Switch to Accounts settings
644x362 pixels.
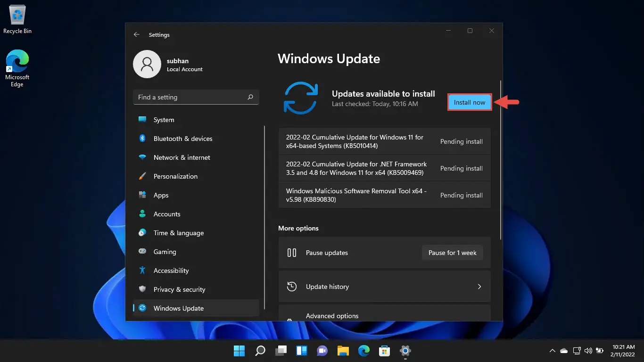[196, 214]
